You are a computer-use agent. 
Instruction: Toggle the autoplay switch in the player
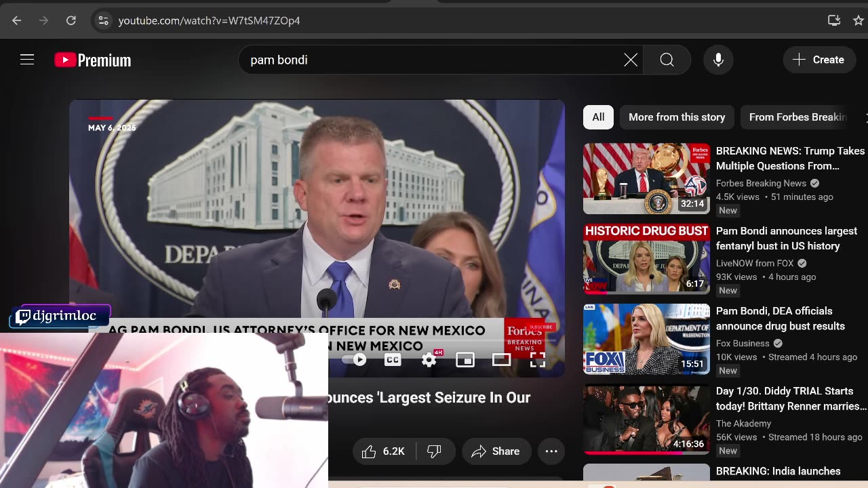point(354,360)
